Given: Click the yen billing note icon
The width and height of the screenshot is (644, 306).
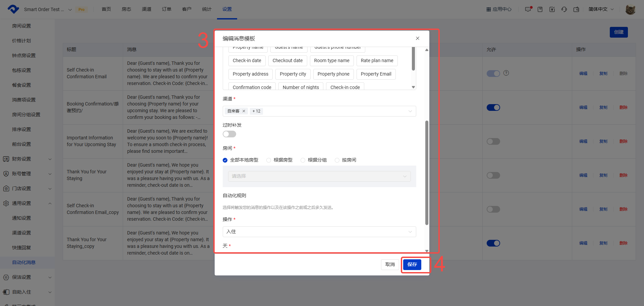Looking at the screenshot, I should tap(552, 9).
